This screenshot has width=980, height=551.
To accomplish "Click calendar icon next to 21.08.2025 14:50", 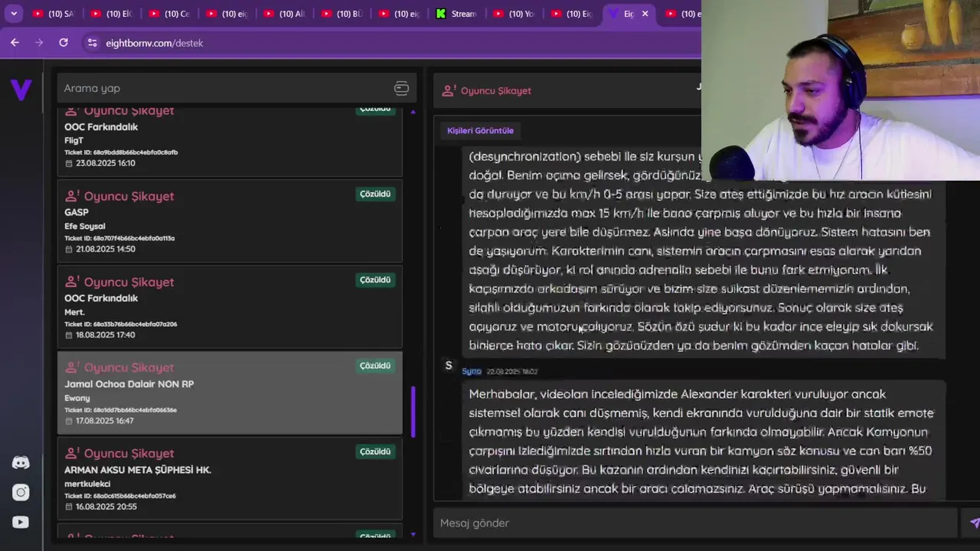I will [69, 249].
